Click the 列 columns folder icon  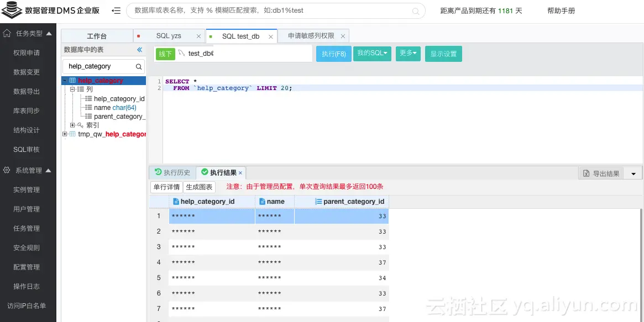pyautogui.click(x=81, y=89)
